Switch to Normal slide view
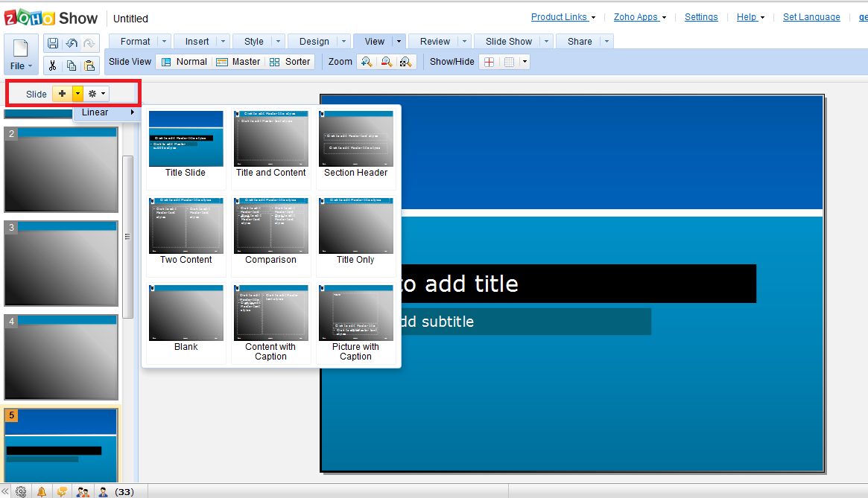The image size is (868, 498). coord(184,62)
